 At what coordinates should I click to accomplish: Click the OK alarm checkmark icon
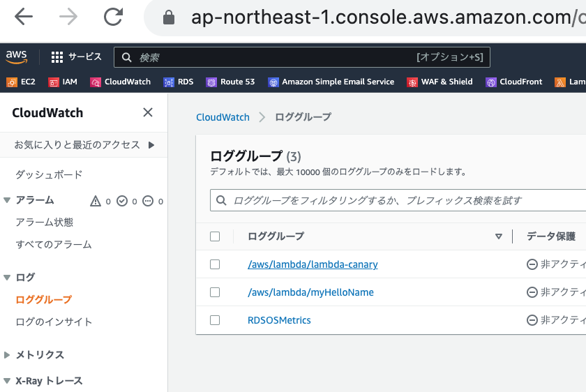pyautogui.click(x=122, y=201)
